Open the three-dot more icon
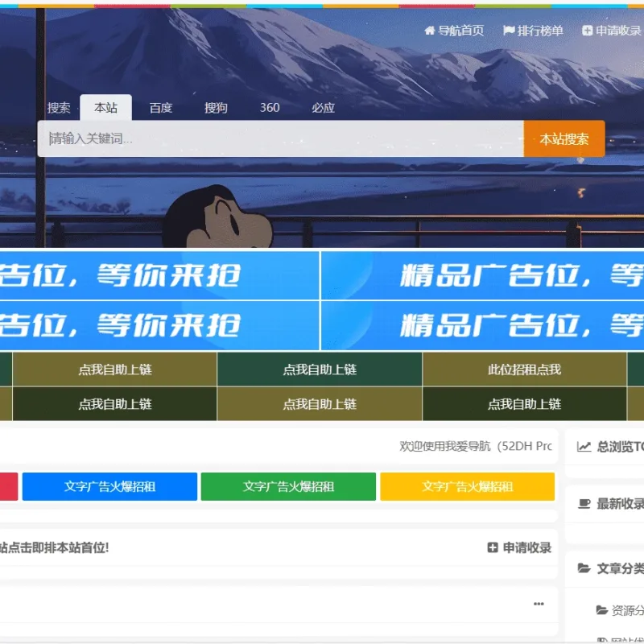Screen dimensions: 644x644 point(539,604)
